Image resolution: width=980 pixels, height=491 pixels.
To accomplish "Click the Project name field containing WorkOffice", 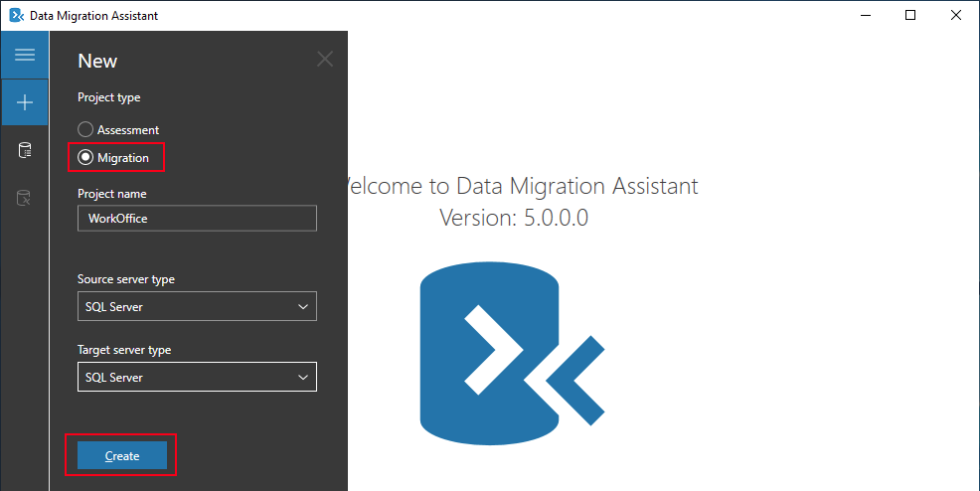I will (197, 219).
